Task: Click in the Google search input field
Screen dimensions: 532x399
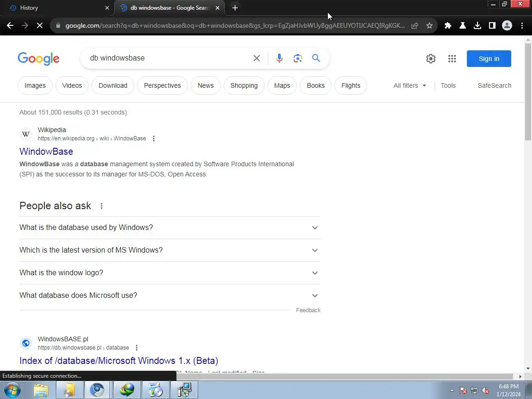Action: click(x=169, y=58)
